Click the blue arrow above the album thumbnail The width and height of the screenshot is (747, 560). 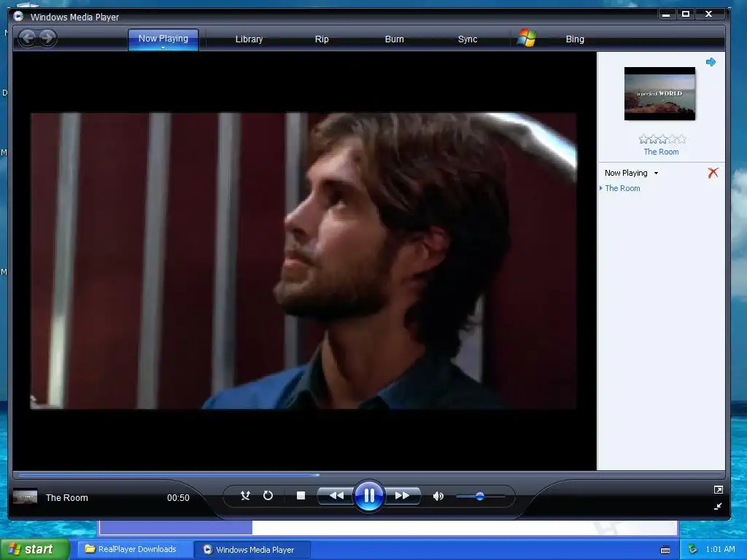[711, 62]
